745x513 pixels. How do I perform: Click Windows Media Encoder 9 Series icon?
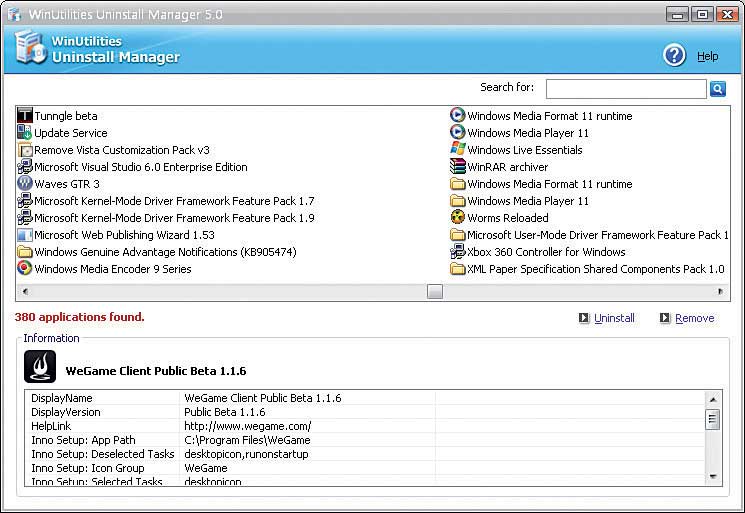pos(25,268)
